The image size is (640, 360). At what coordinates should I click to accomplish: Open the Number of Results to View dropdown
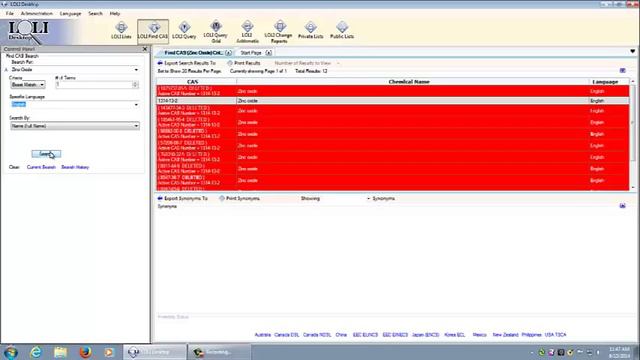[338, 63]
